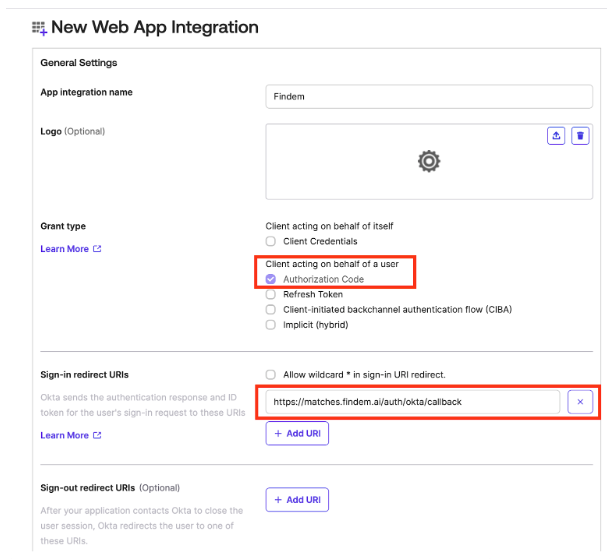The image size is (607, 559).
Task: Remove the sign-in redirect URI with X
Action: (x=580, y=402)
